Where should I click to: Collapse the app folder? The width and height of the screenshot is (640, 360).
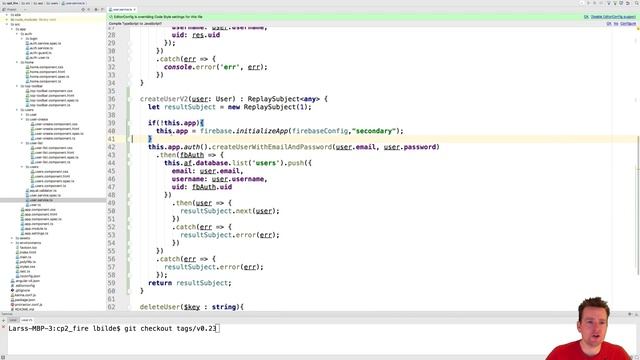click(12, 29)
